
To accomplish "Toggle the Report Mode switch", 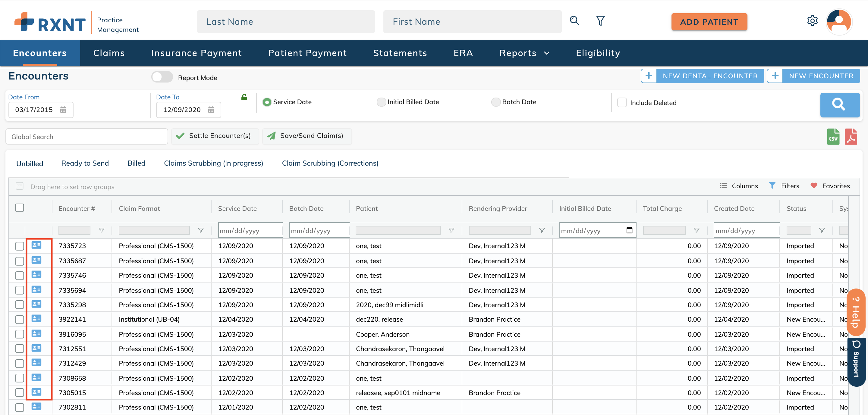I will (x=162, y=77).
